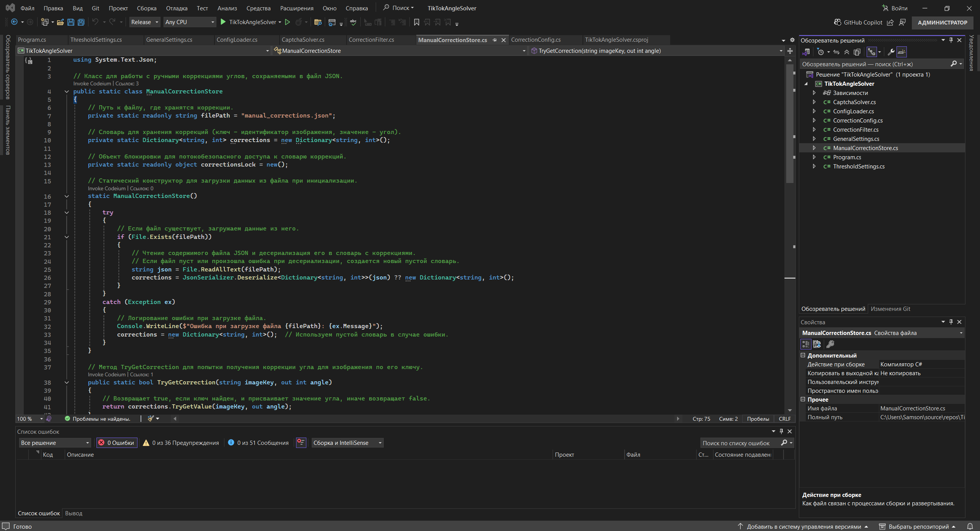Viewport: 980px width, 531px height.
Task: Open the Сборка и IntelliSense dropdown
Action: (x=347, y=443)
